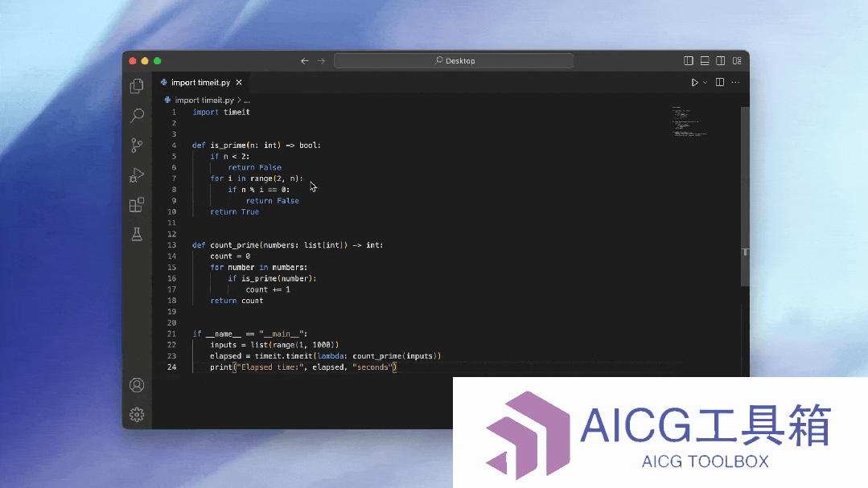Toggle the secondary side bar layout icon

721,61
